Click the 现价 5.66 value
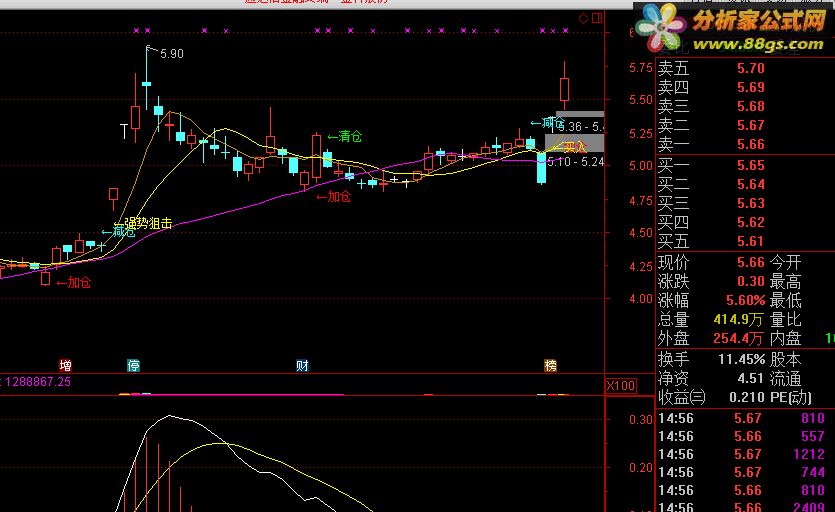Image resolution: width=835 pixels, height=512 pixels. (751, 262)
